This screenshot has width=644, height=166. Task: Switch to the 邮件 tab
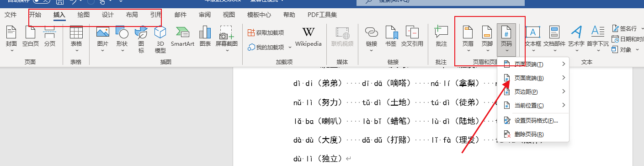(181, 15)
